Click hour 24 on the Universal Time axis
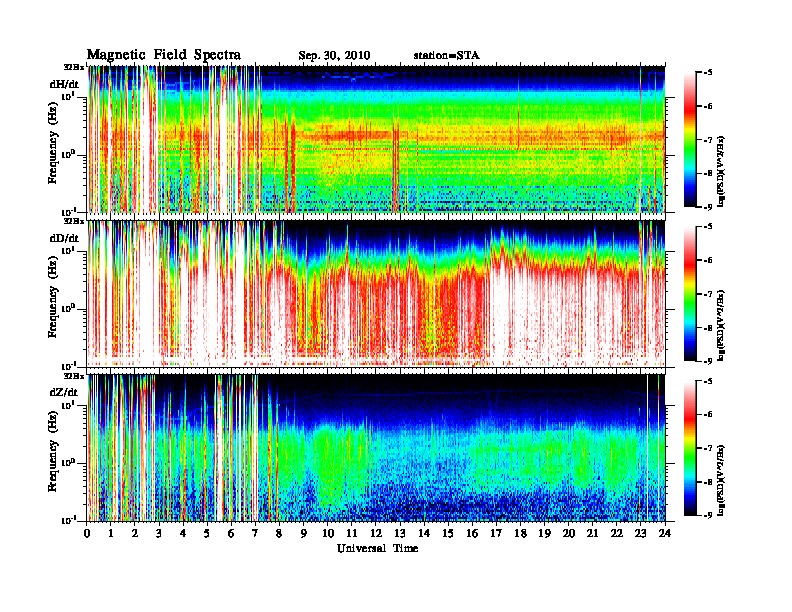792x612 pixels. [665, 534]
